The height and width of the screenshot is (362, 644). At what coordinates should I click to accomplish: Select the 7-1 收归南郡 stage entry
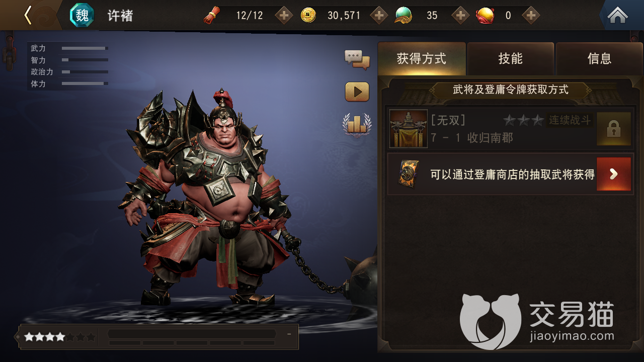click(x=510, y=129)
